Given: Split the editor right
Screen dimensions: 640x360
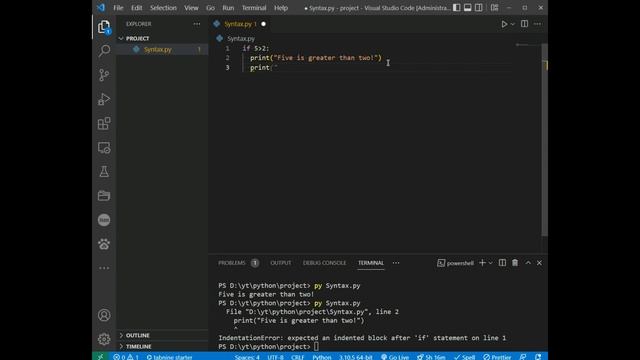Looking at the screenshot, I should [x=524, y=24].
